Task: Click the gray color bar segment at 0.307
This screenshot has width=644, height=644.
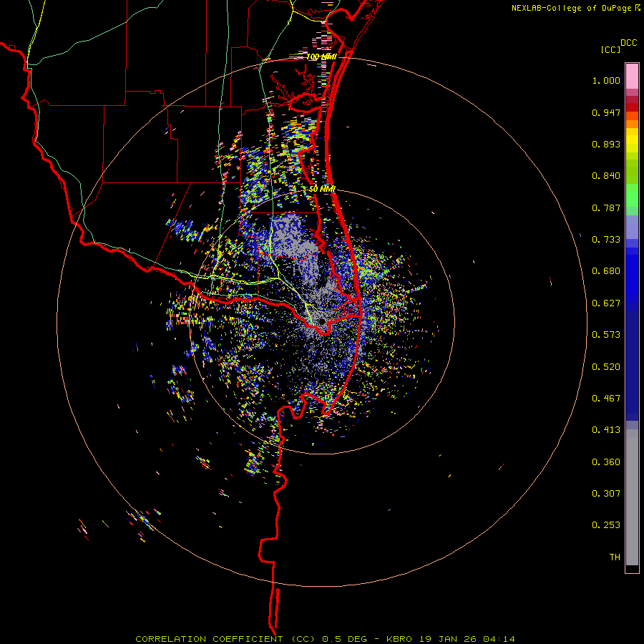Action: pyautogui.click(x=632, y=497)
